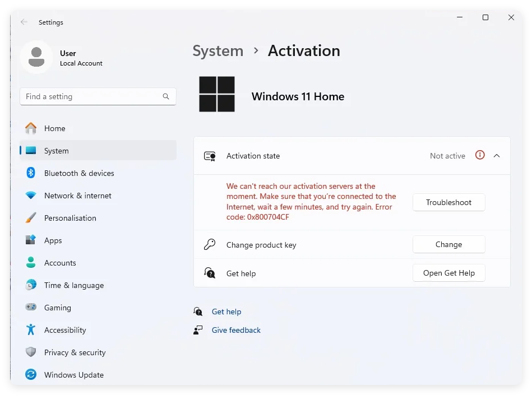Click the Gaming controller icon
Screen dimensions: 532x395
pos(31,307)
